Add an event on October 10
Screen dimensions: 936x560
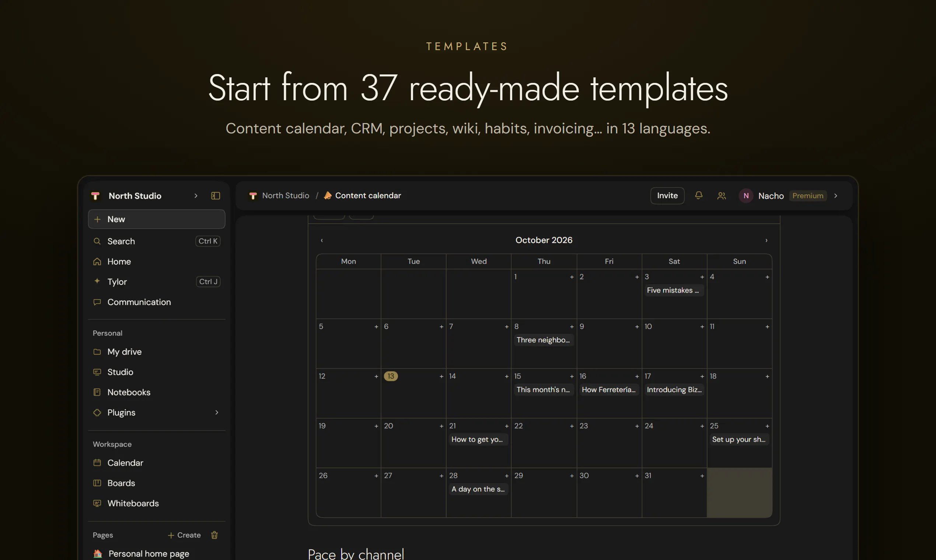pos(702,327)
